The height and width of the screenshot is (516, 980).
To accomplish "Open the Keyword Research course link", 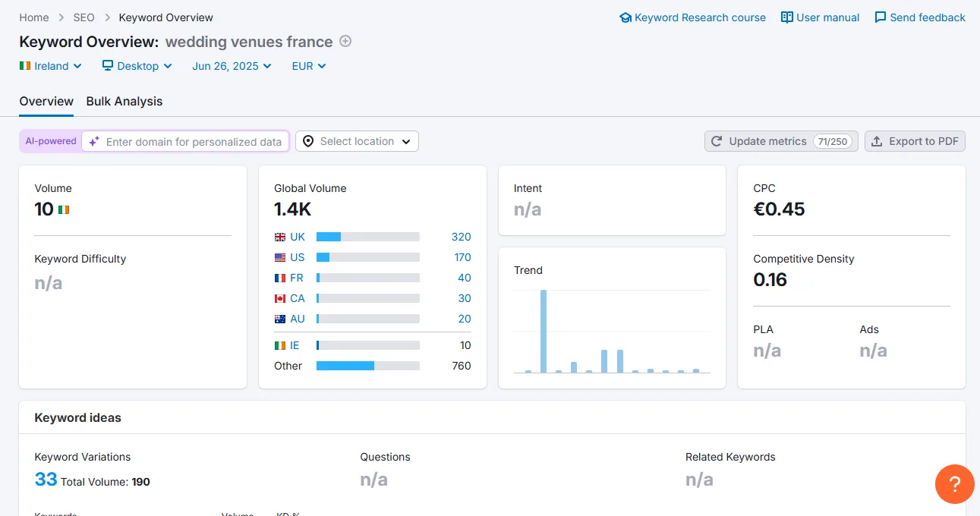I will [x=692, y=17].
